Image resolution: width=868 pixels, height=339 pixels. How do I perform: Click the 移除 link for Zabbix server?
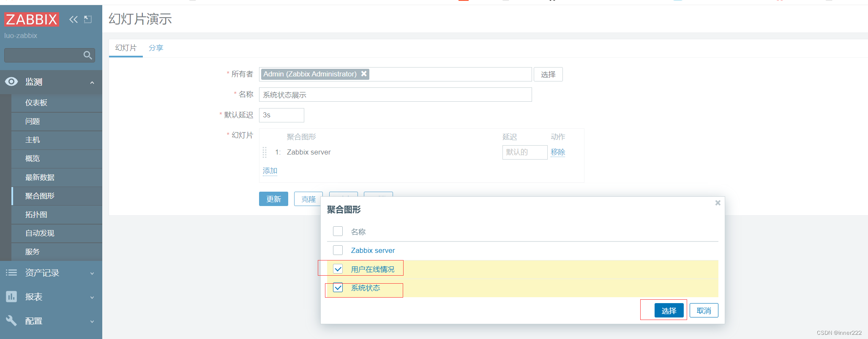[x=558, y=152]
